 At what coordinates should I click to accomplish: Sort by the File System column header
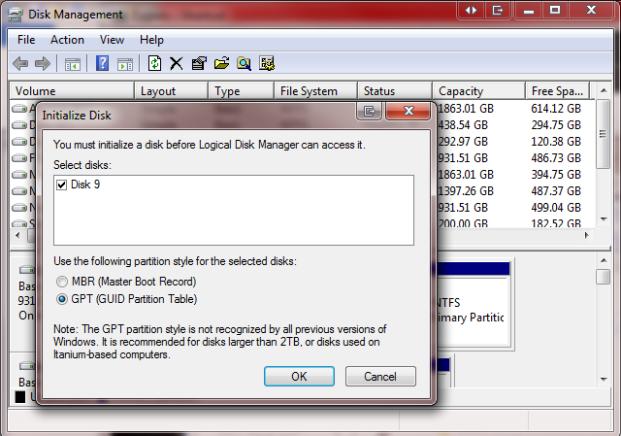click(x=316, y=91)
